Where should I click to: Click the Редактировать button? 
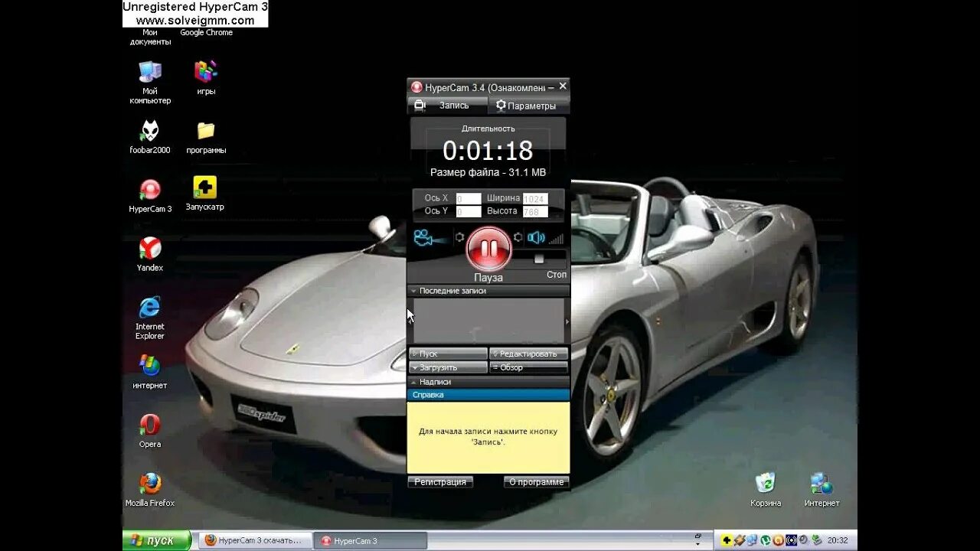528,354
